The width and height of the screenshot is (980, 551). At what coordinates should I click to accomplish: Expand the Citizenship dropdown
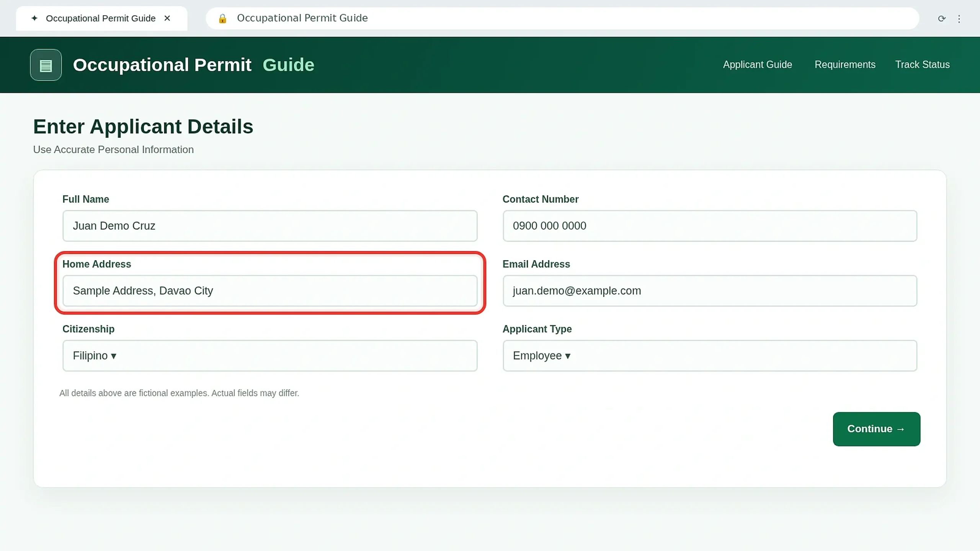(x=270, y=356)
